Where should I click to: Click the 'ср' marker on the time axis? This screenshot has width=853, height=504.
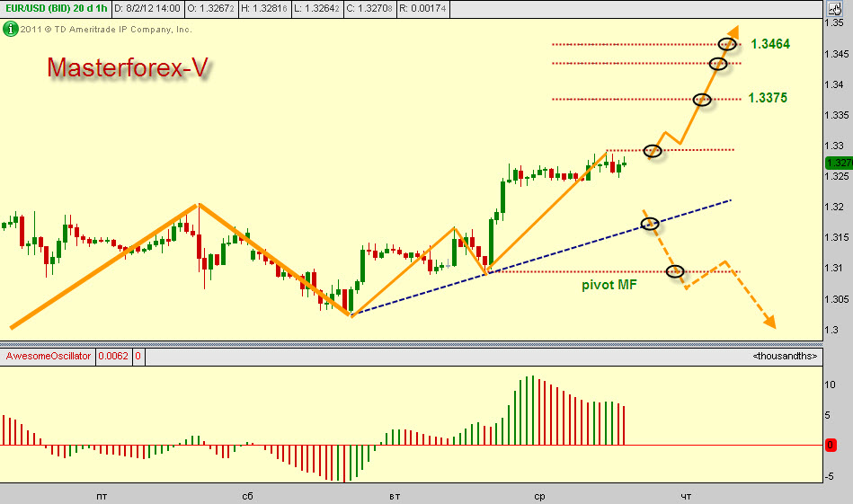pyautogui.click(x=539, y=495)
